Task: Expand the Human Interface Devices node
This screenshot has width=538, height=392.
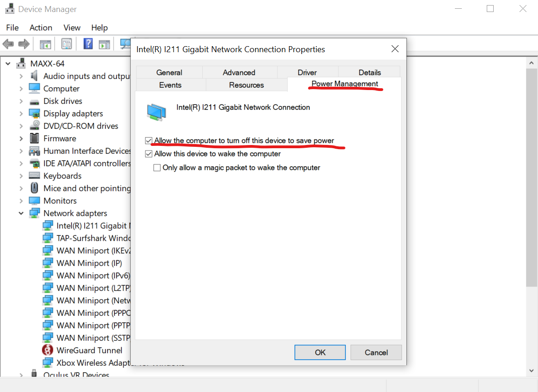Action: coord(21,151)
